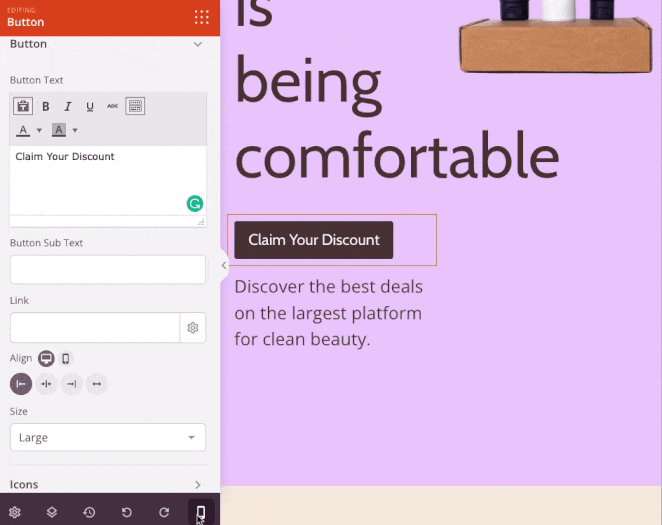Open link settings gear icon
Viewport: 662px width, 525px height.
click(193, 327)
